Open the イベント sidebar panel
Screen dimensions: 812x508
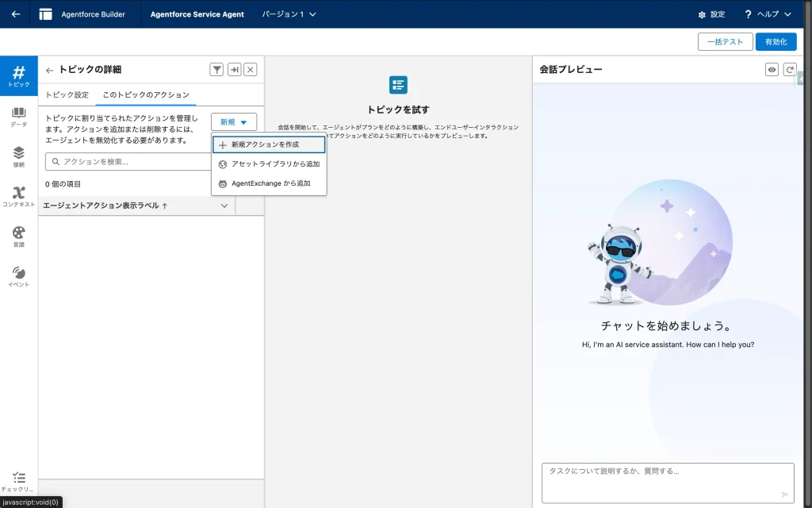coord(18,276)
